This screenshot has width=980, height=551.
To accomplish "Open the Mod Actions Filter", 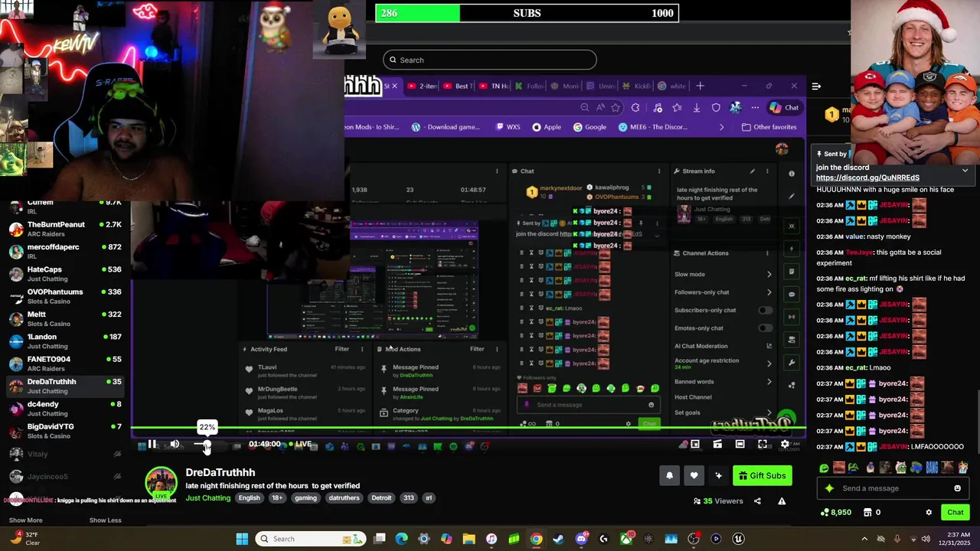I will click(477, 349).
